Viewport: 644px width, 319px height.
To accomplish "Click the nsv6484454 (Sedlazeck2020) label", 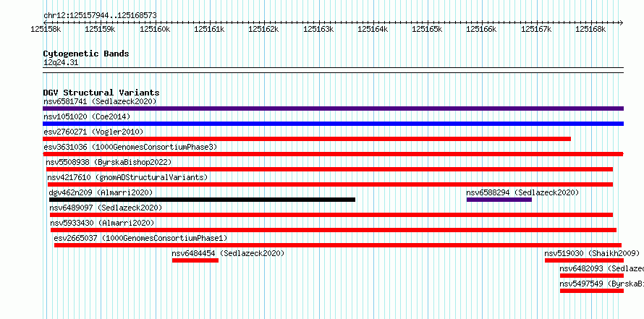I will (x=228, y=253).
